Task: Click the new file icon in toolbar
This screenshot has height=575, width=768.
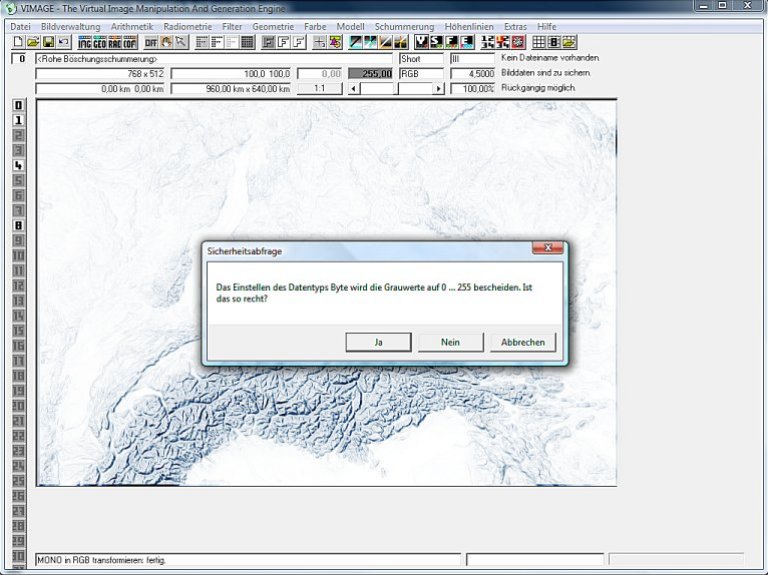Action: pyautogui.click(x=17, y=42)
